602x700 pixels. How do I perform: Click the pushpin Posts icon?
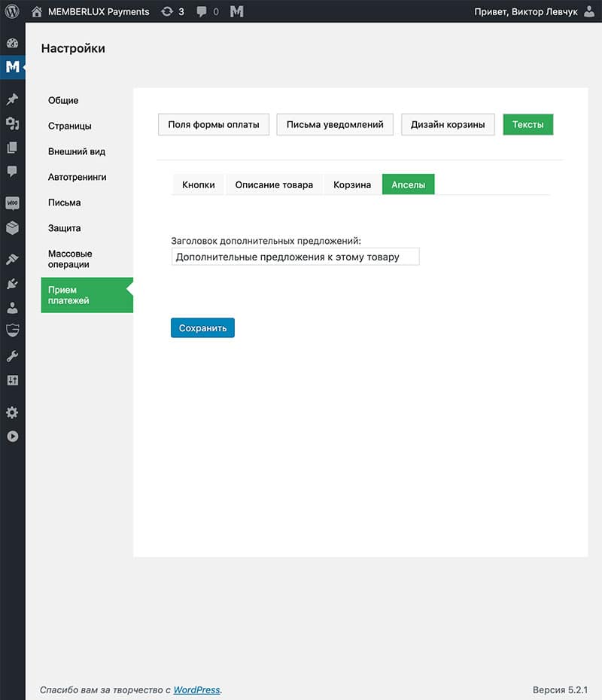point(12,99)
